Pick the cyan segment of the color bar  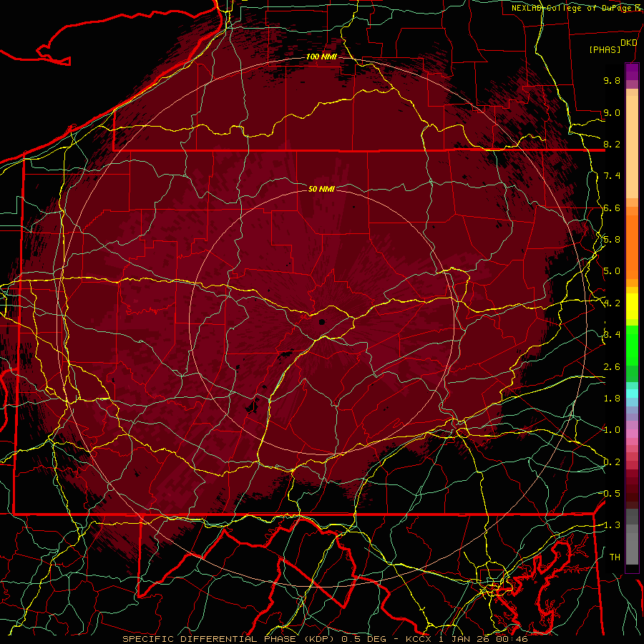(632, 394)
